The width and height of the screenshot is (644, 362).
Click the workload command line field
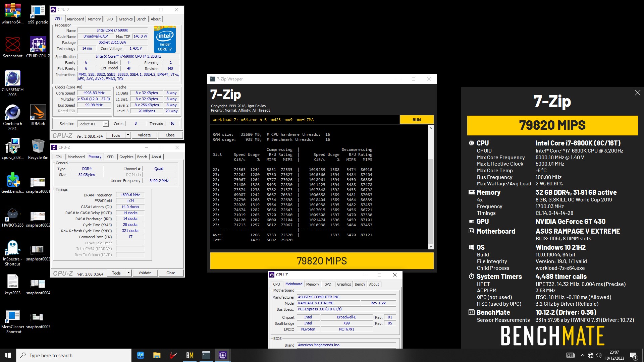[x=305, y=120]
